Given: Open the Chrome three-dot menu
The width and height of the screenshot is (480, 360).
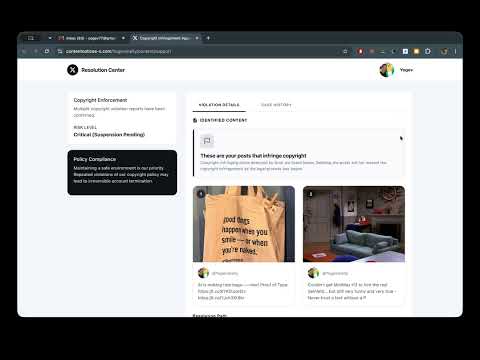Looking at the screenshot, I should [455, 51].
